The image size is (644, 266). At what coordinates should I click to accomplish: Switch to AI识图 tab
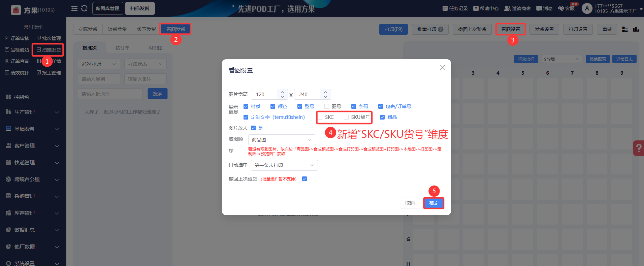pos(156,48)
